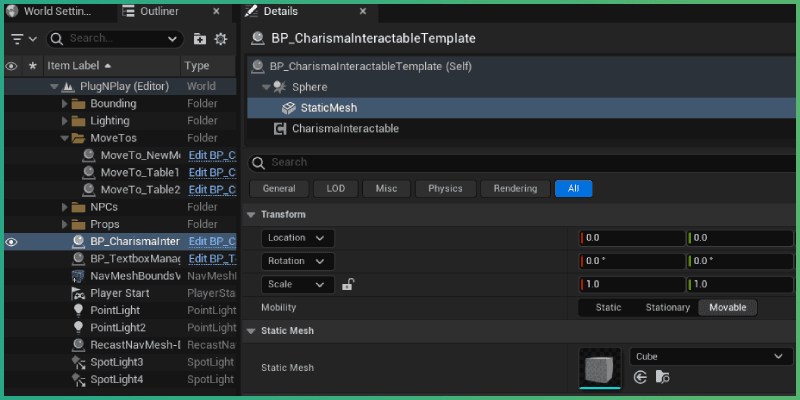Image resolution: width=800 pixels, height=400 pixels.
Task: Close the Outliner tab
Action: 216,11
